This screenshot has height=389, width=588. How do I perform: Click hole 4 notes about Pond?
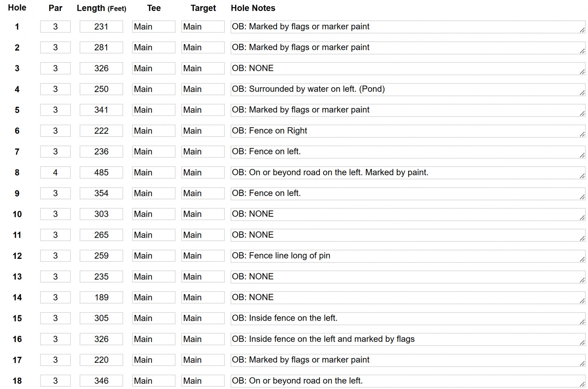click(x=408, y=89)
